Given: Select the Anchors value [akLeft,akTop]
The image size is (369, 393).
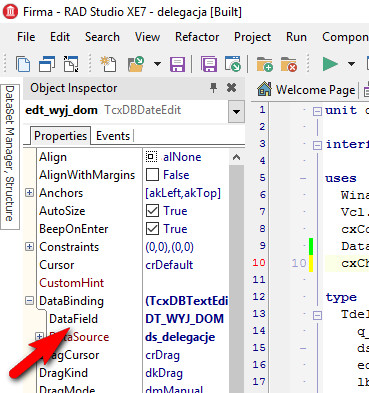Looking at the screenshot, I should 183,193.
